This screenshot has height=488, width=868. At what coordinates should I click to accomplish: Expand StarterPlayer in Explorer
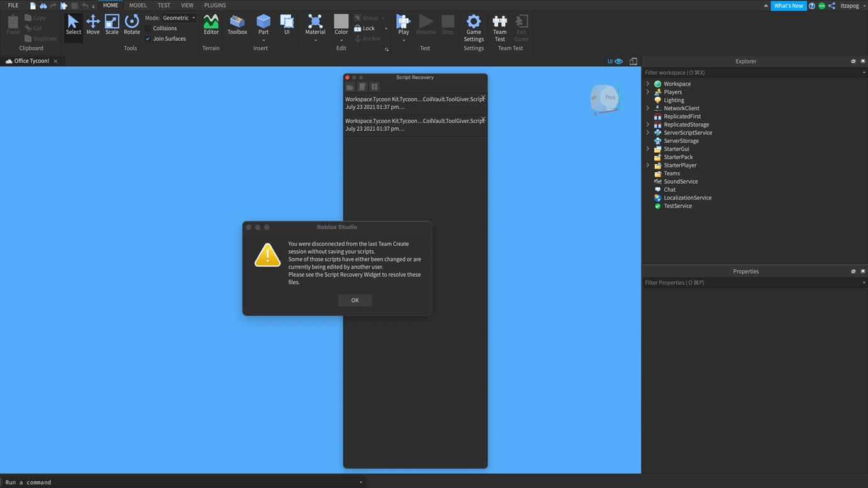(x=648, y=165)
